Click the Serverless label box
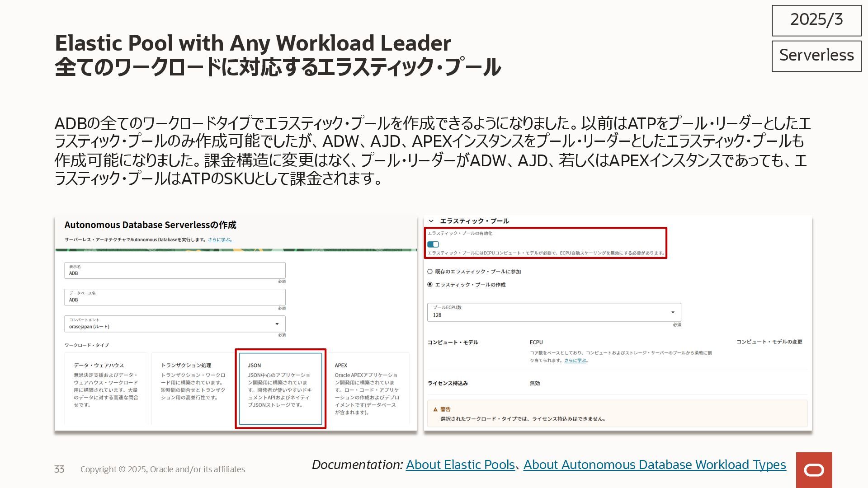Viewport: 868px width, 488px height. [816, 56]
